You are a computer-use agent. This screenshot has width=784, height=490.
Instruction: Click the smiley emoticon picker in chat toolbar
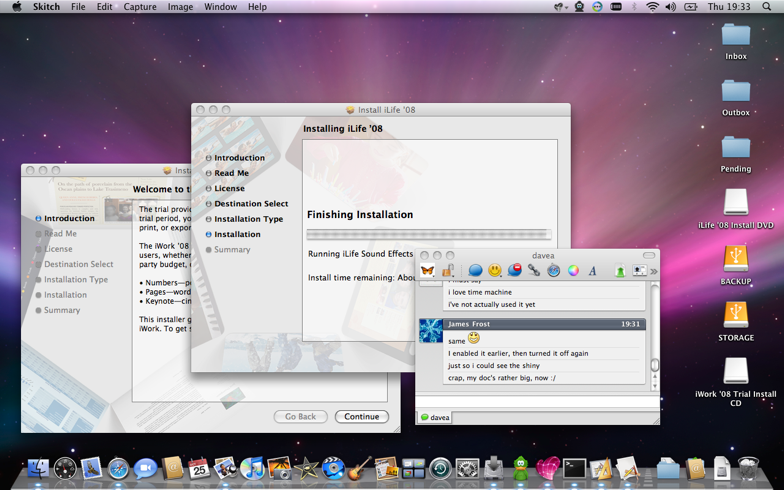[494, 271]
